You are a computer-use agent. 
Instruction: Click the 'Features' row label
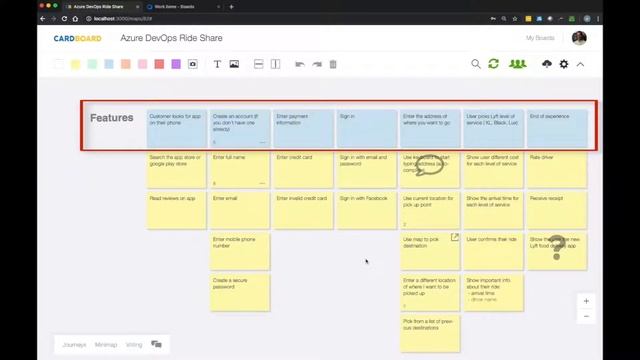(x=111, y=118)
